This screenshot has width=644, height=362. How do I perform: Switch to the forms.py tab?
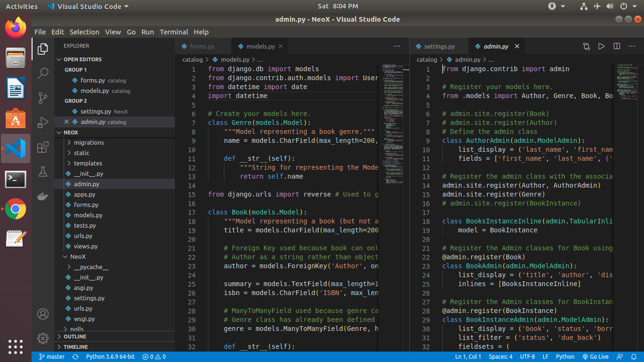[202, 47]
